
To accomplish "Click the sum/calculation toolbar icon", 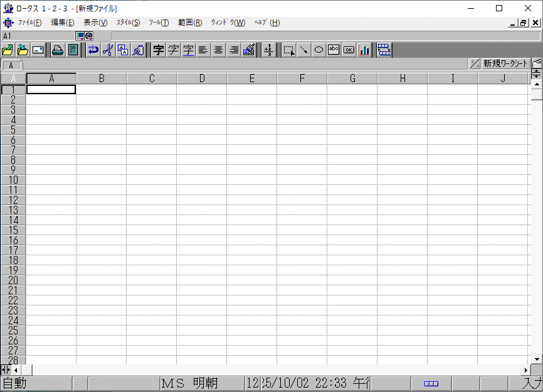I will (269, 50).
